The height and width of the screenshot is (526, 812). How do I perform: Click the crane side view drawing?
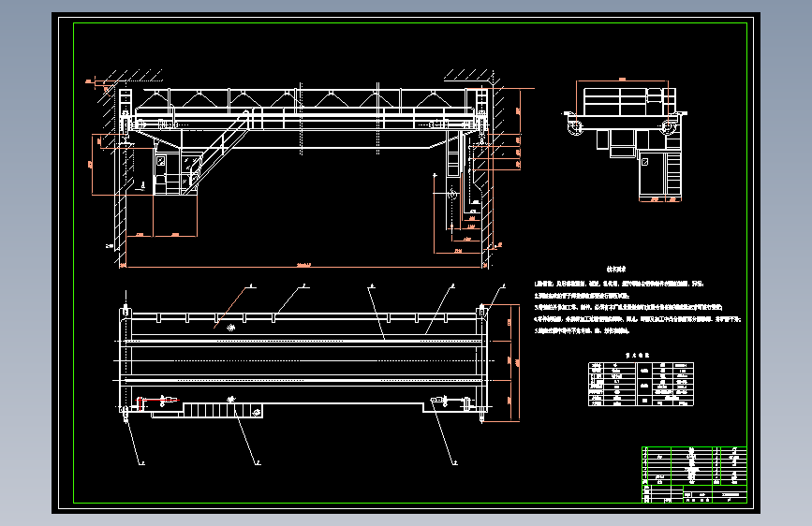[626, 139]
